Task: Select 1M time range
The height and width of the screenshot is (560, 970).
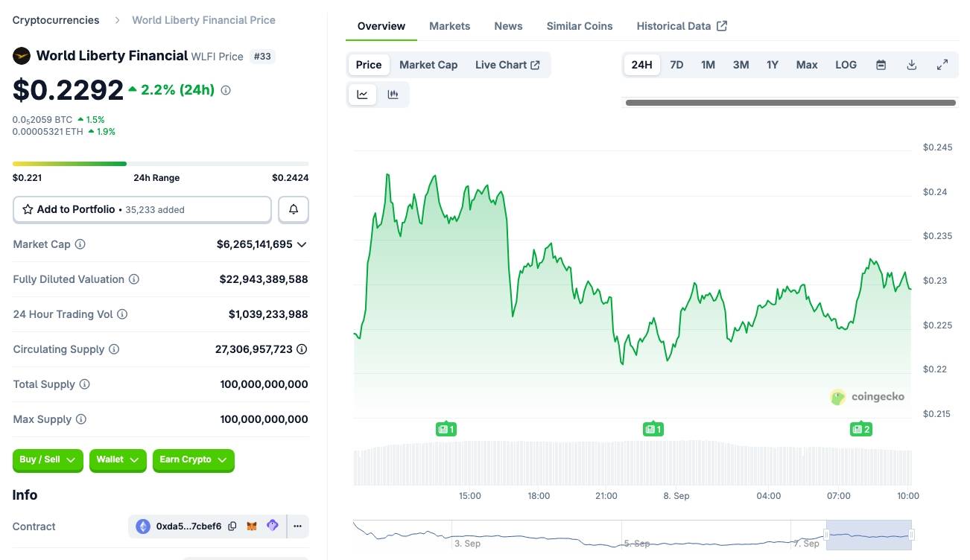Action: (x=708, y=65)
